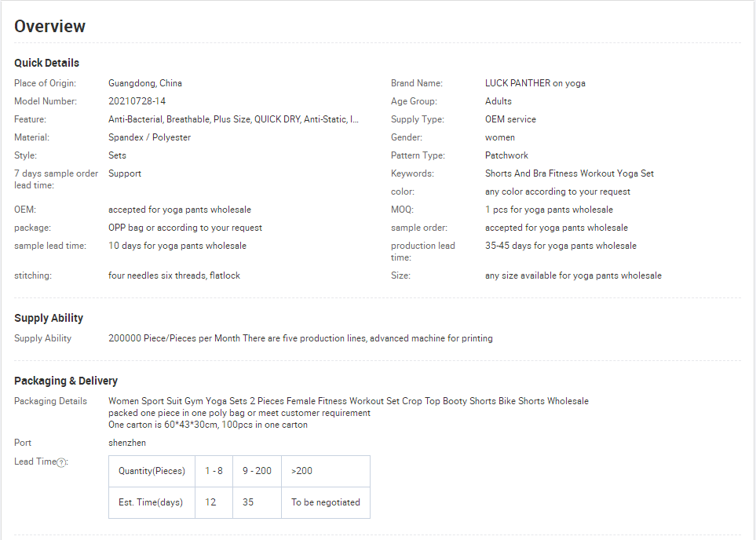This screenshot has width=756, height=540.
Task: Click keywords 'Shorts And Bra Fitness Workout Yoga Set'
Action: (x=569, y=173)
